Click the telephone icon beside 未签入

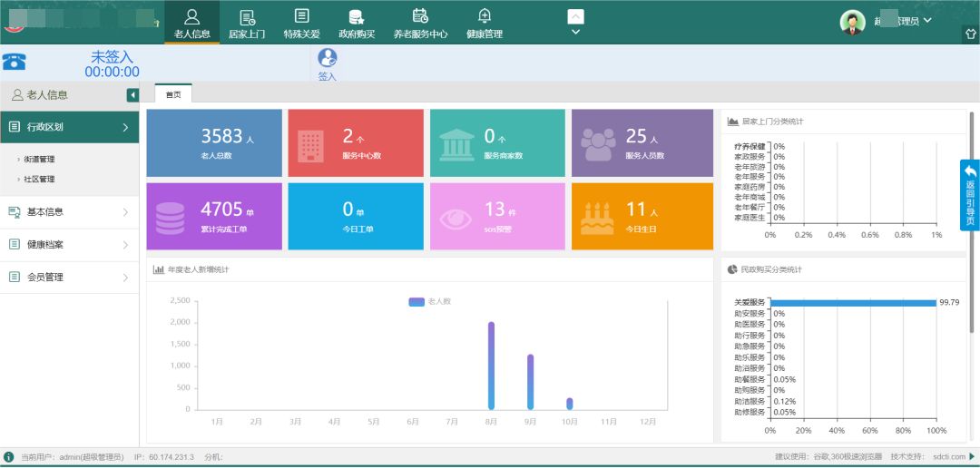15,62
